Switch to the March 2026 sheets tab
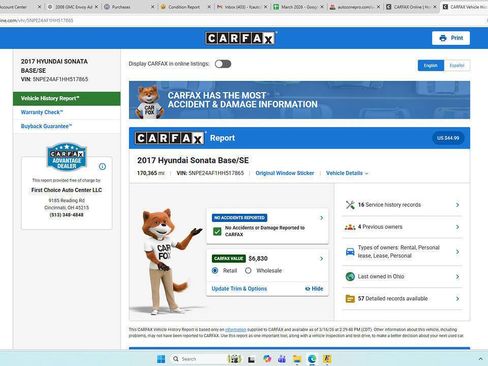488x366 pixels. point(298,7)
